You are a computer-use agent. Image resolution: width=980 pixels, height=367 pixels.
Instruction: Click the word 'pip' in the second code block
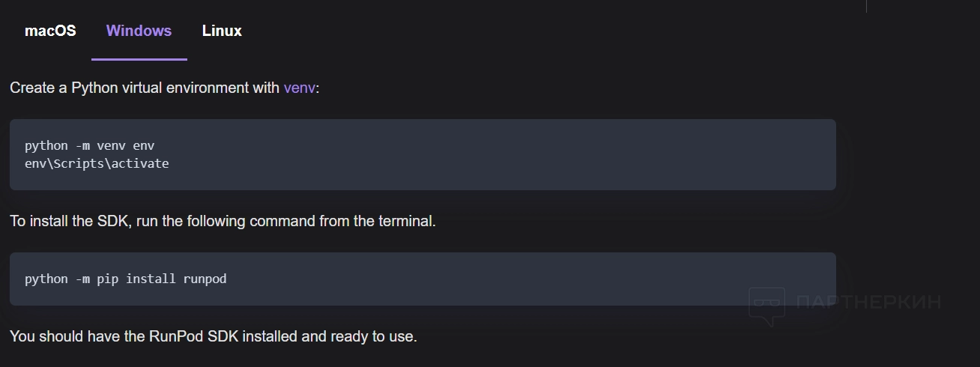coord(107,279)
